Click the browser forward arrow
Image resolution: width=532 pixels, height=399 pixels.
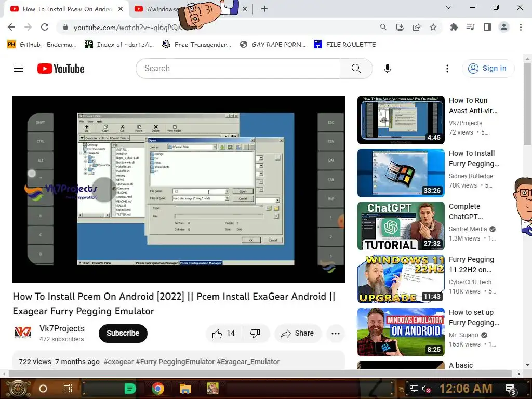click(28, 27)
